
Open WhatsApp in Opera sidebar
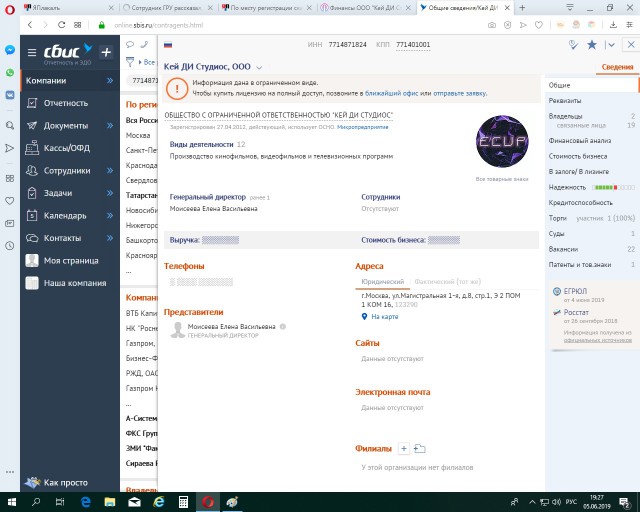click(10, 73)
